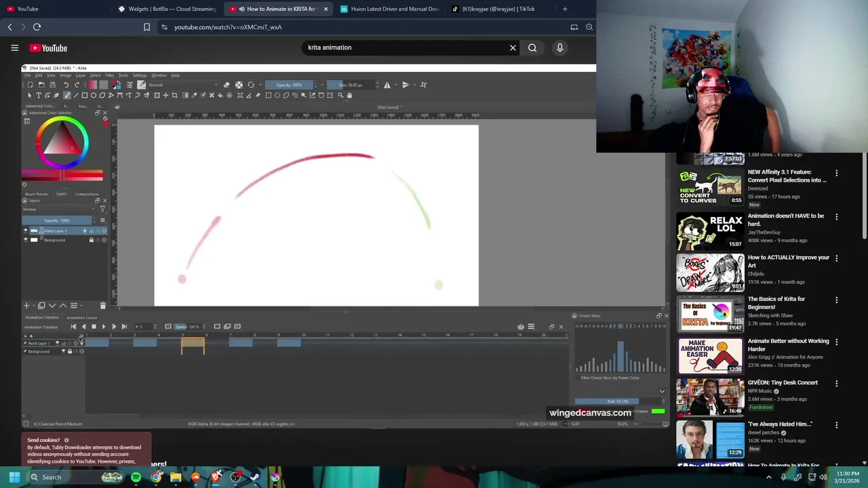The image size is (868, 488).
Task: Open options for NEW Affinity 3.1 video
Action: click(x=836, y=174)
